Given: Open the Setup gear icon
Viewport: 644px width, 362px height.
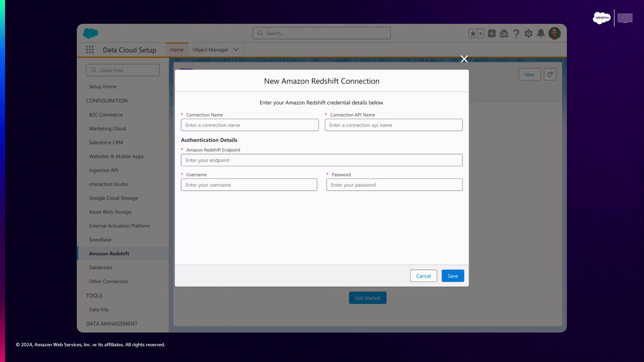Looking at the screenshot, I should pyautogui.click(x=528, y=34).
